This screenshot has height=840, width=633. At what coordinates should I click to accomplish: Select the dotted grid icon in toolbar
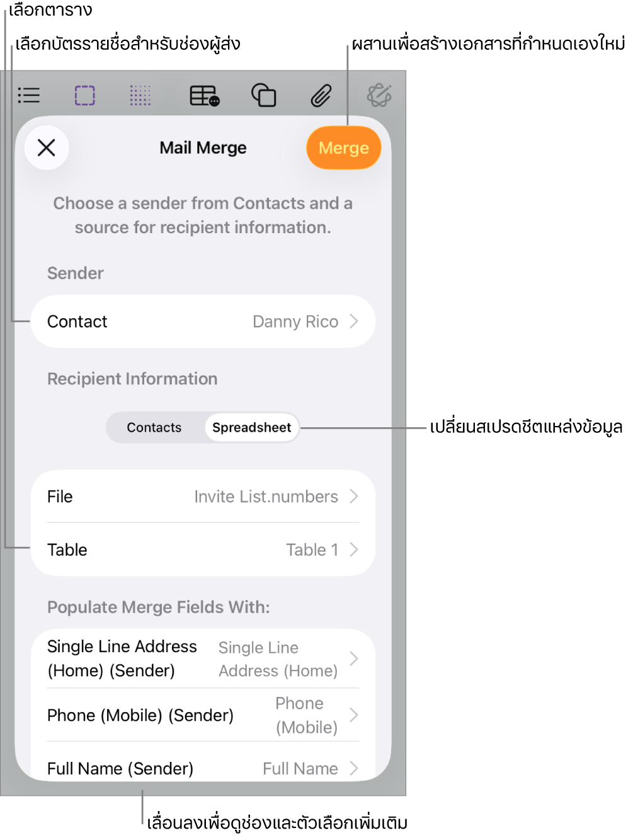140,96
